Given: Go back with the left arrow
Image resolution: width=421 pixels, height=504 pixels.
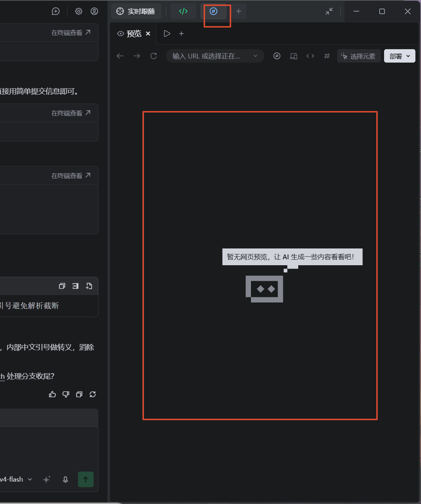Looking at the screenshot, I should 120,56.
